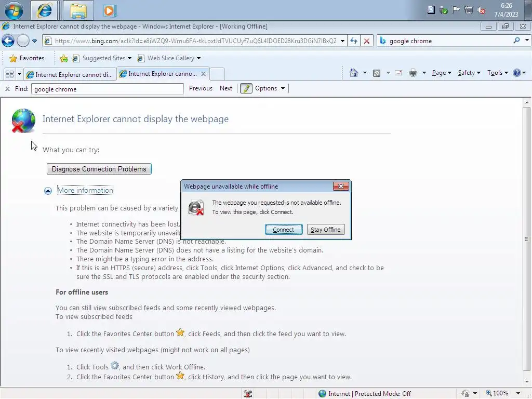Click the scrollbar down arrow

(x=526, y=382)
